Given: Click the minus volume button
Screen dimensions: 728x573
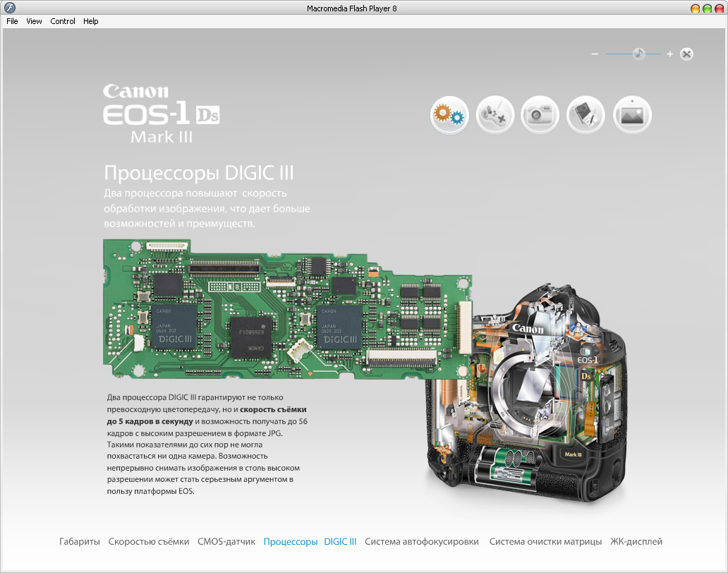Looking at the screenshot, I should 595,54.
